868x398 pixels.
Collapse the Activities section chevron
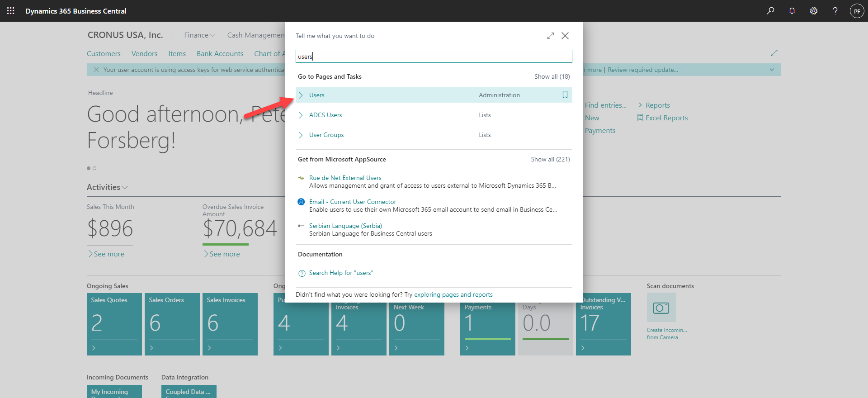(x=125, y=187)
